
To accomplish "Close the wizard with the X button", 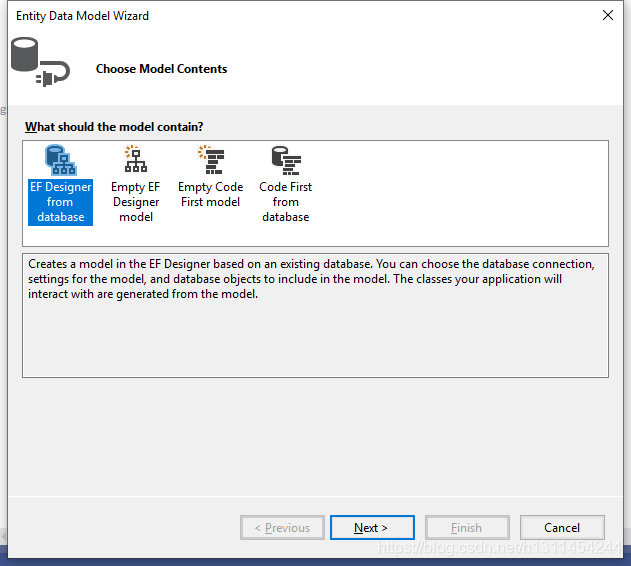I will click(x=608, y=15).
